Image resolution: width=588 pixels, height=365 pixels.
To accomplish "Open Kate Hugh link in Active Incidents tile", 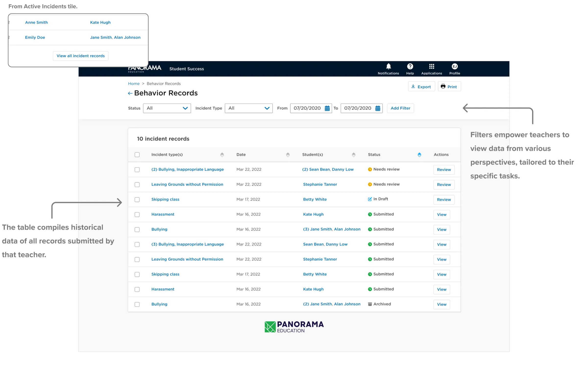I will (x=100, y=22).
